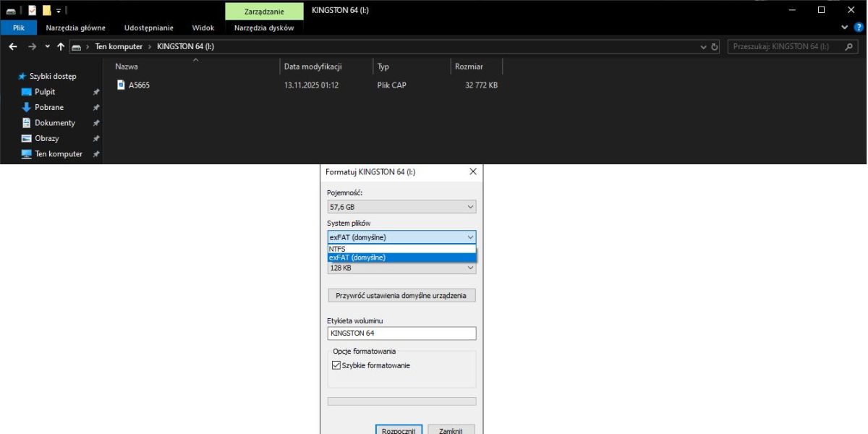The height and width of the screenshot is (434, 868).
Task: Click the pin icon next to Dokumenty
Action: (96, 123)
